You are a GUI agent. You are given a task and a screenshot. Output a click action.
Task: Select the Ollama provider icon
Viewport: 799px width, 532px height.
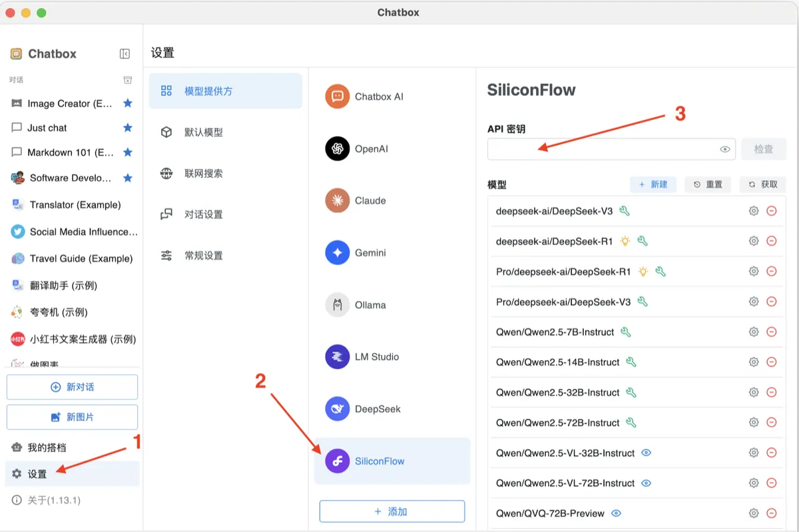pyautogui.click(x=338, y=305)
